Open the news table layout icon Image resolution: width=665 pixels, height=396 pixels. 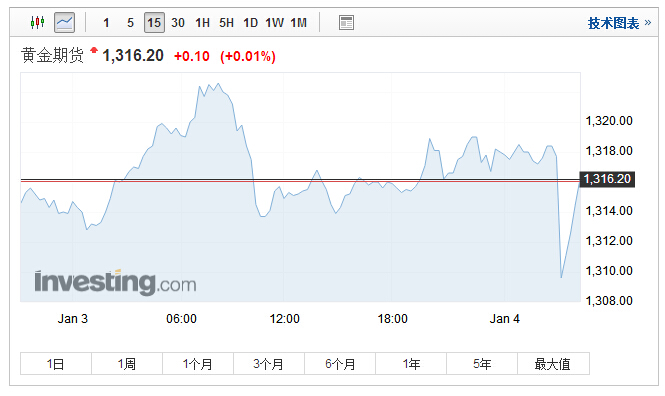click(x=346, y=22)
